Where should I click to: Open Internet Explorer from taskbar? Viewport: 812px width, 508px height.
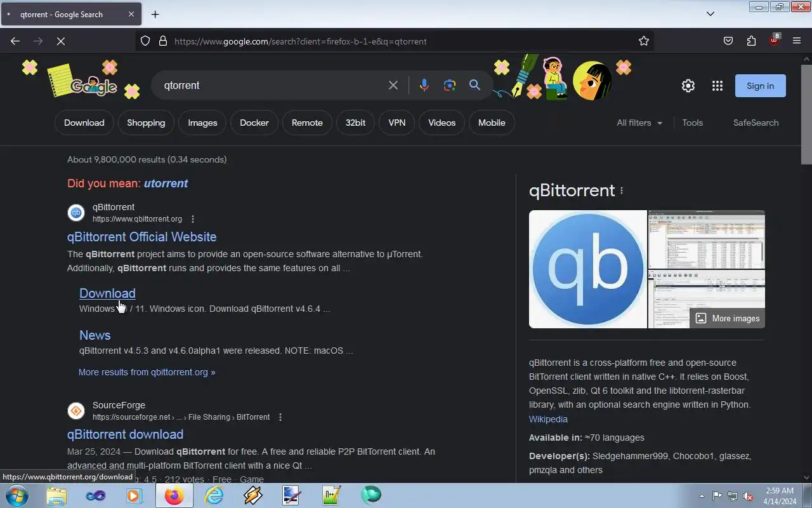click(x=214, y=495)
